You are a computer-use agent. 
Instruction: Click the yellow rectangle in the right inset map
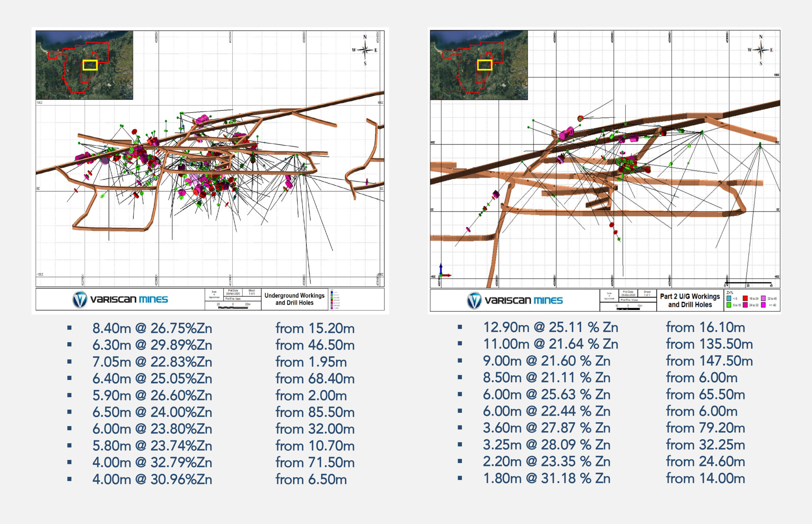tap(484, 65)
